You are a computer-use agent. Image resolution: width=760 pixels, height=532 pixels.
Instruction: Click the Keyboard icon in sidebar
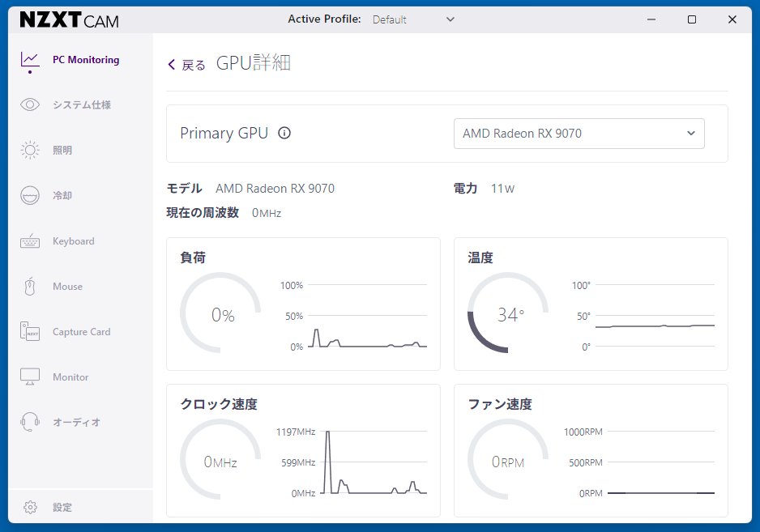30,240
